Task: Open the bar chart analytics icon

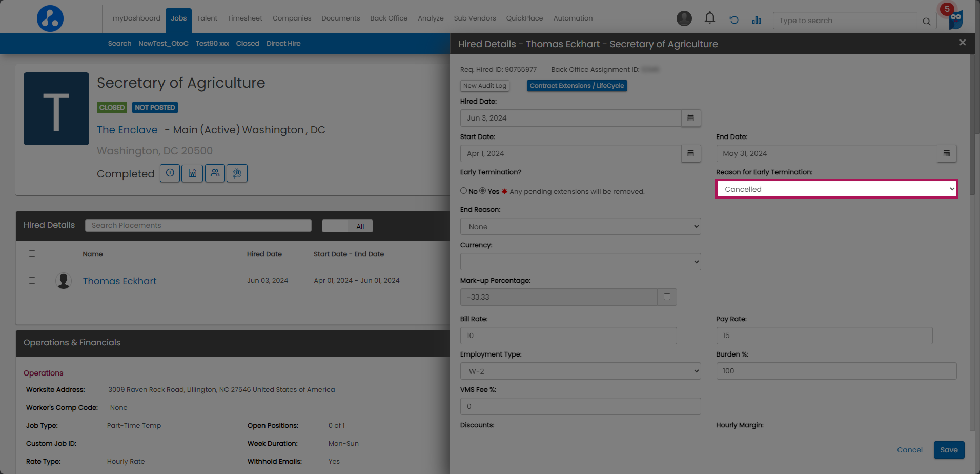Action: 757,20
